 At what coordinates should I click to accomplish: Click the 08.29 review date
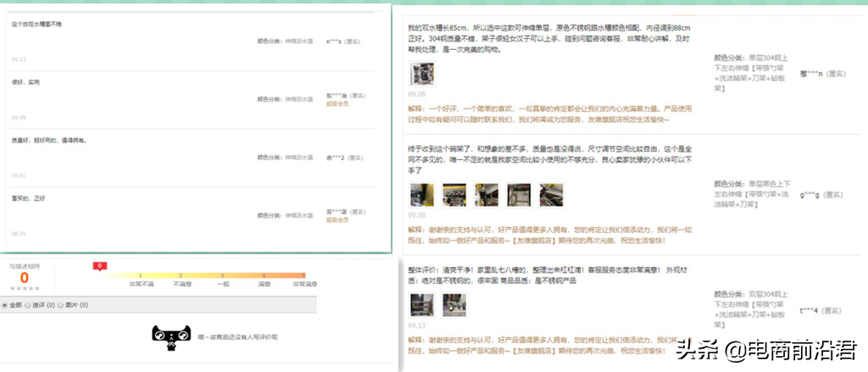(19, 234)
